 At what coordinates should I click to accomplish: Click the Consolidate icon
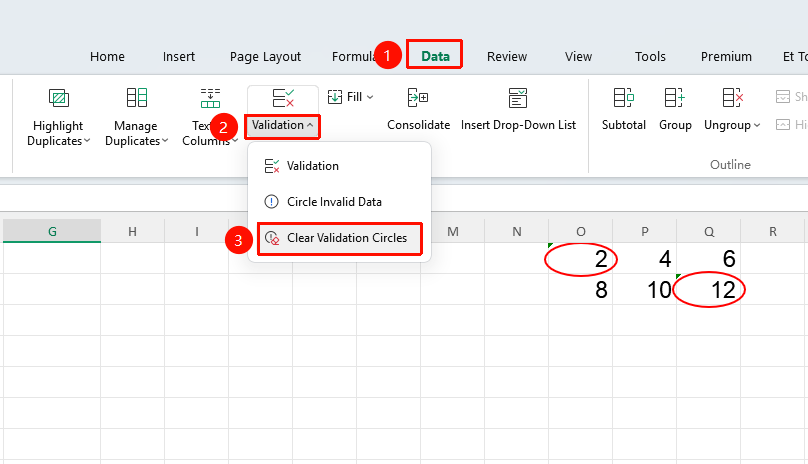(x=418, y=97)
